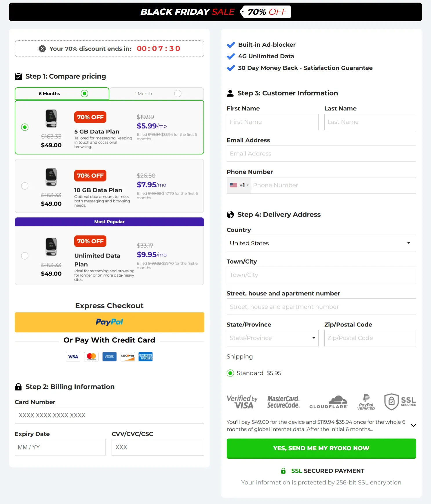Select the 10 GB Data Plan radio

click(x=25, y=186)
